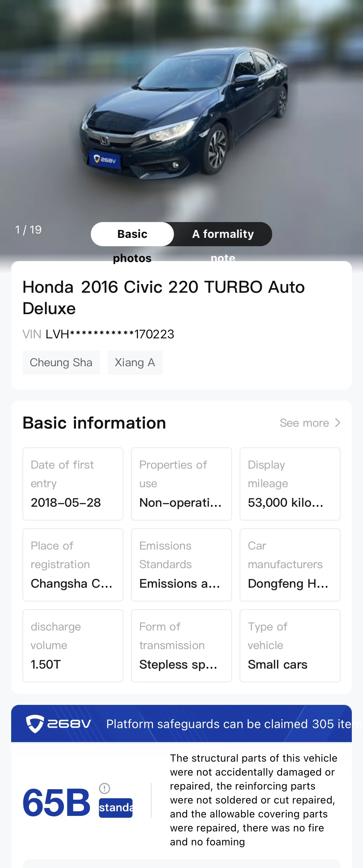Open Form of transmission card

tap(181, 646)
